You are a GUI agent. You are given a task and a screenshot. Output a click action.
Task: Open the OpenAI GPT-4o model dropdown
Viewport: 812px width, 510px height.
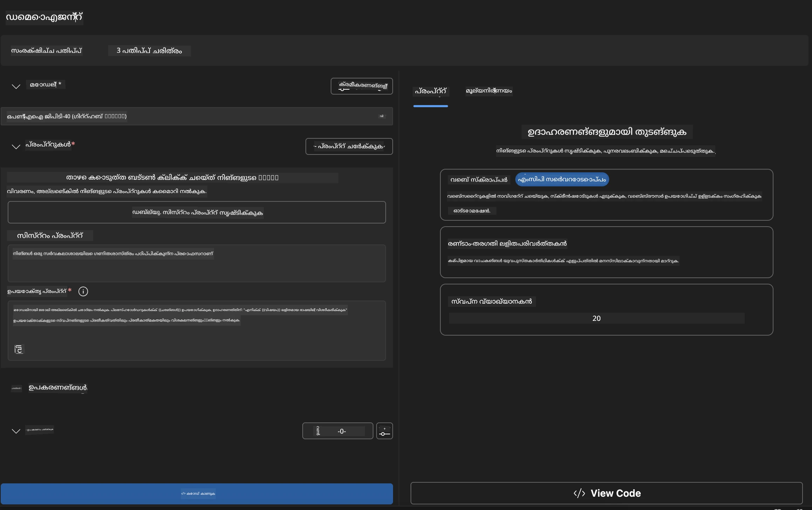tap(197, 116)
